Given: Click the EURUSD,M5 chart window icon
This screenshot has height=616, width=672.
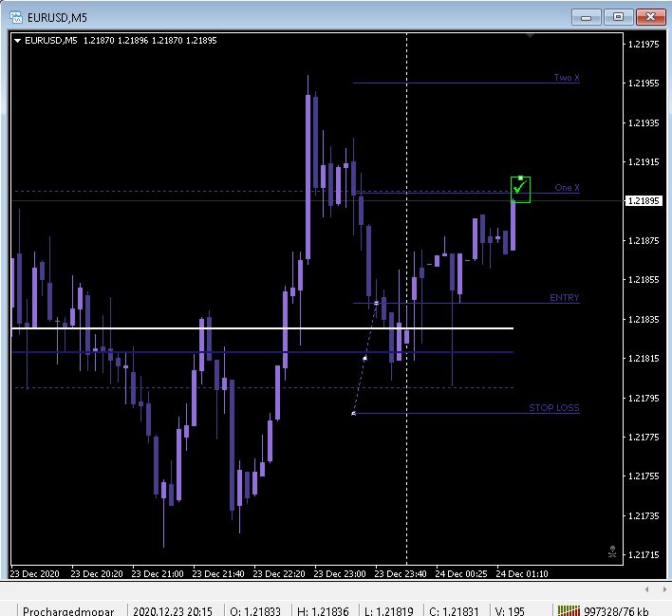Looking at the screenshot, I should point(16,17).
